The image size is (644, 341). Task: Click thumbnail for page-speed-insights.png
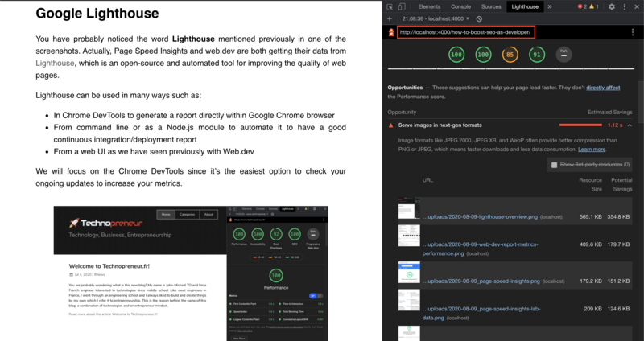[409, 273]
